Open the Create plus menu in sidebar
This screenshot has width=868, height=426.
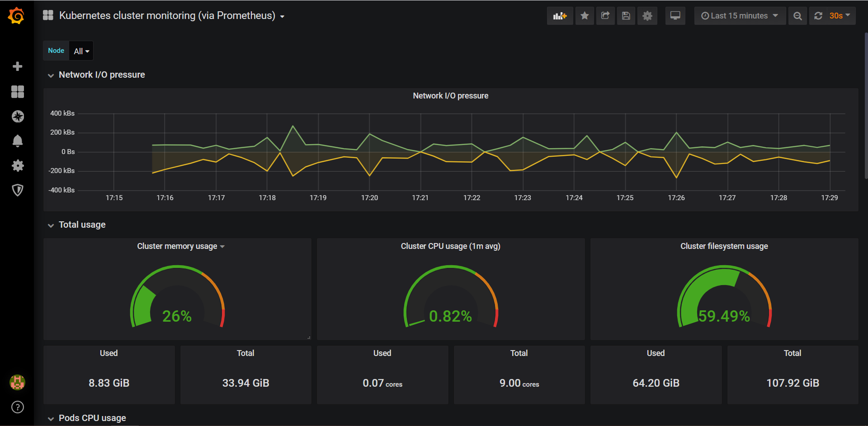(x=17, y=66)
